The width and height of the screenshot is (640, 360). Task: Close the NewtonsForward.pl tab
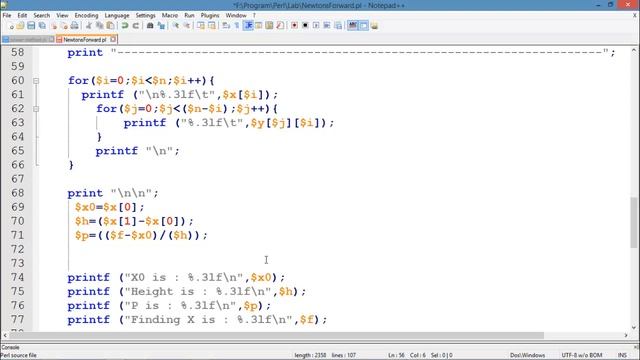[113, 39]
